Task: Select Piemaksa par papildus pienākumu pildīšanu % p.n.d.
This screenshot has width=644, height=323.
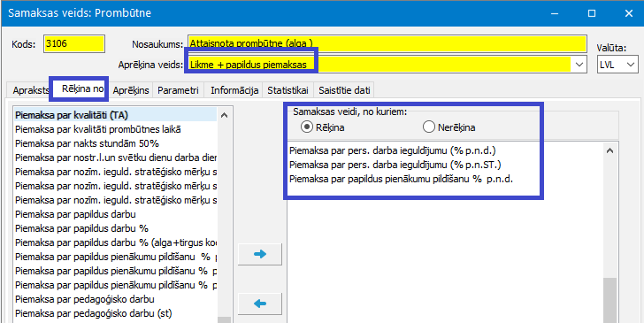Action: (446, 180)
